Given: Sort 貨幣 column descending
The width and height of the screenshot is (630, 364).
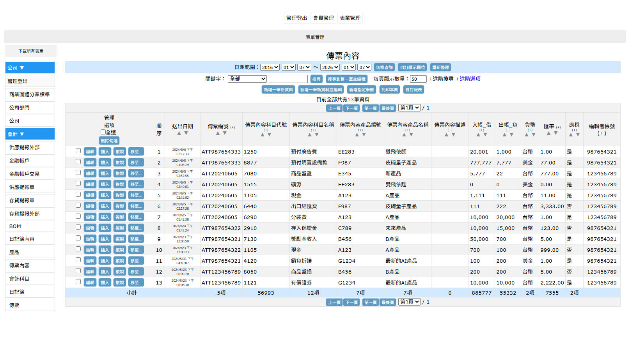Looking at the screenshot, I should click(534, 135).
